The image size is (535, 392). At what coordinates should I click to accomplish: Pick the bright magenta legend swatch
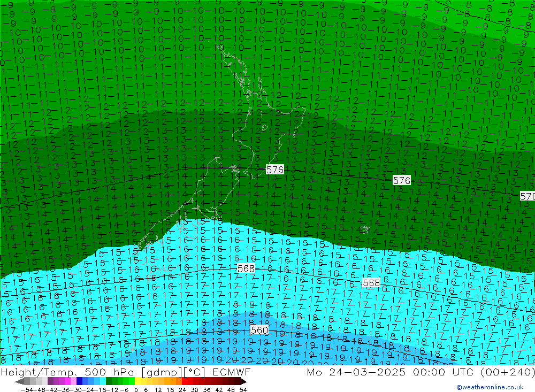point(67,381)
